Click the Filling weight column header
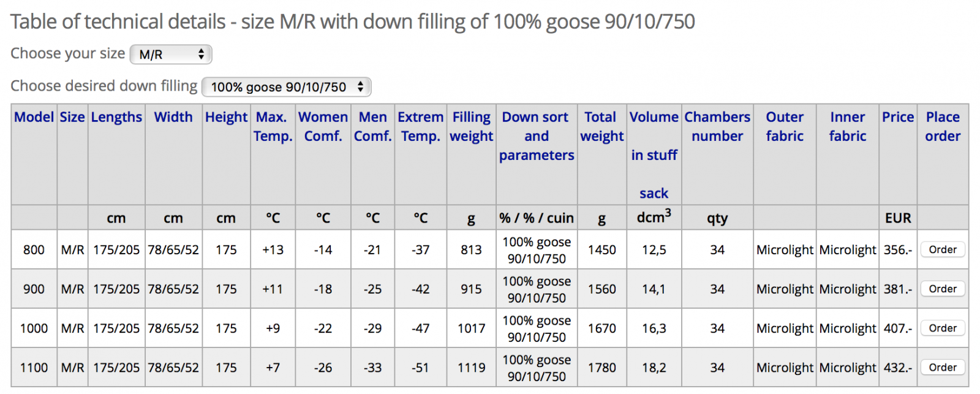Viewport: 980px width, 394px height. point(471,126)
